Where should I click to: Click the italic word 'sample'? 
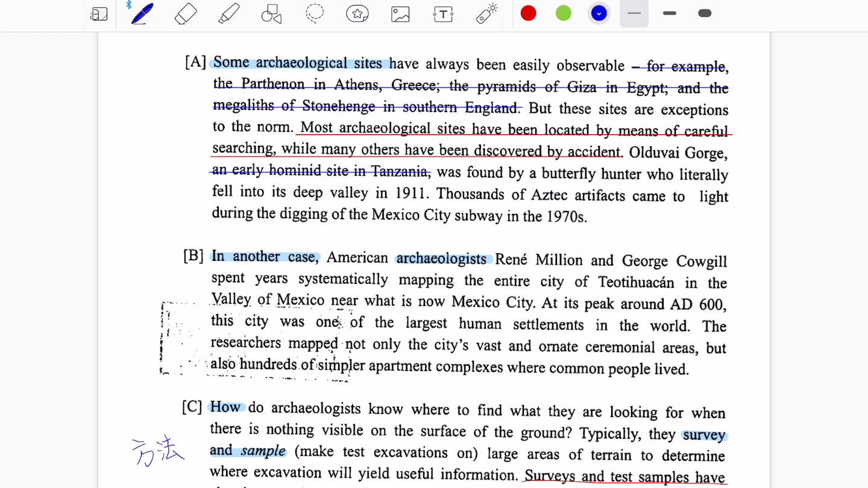tap(263, 451)
